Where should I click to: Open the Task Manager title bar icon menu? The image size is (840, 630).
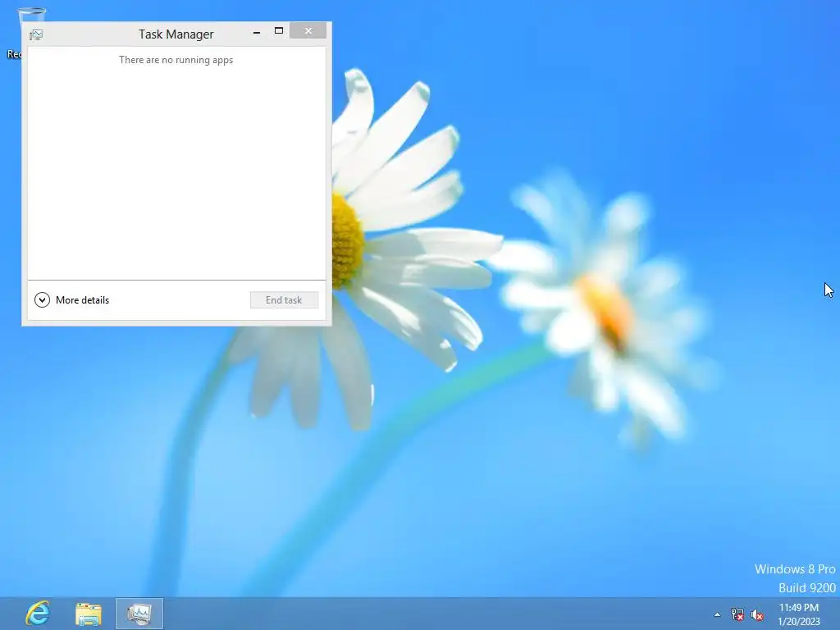click(36, 34)
